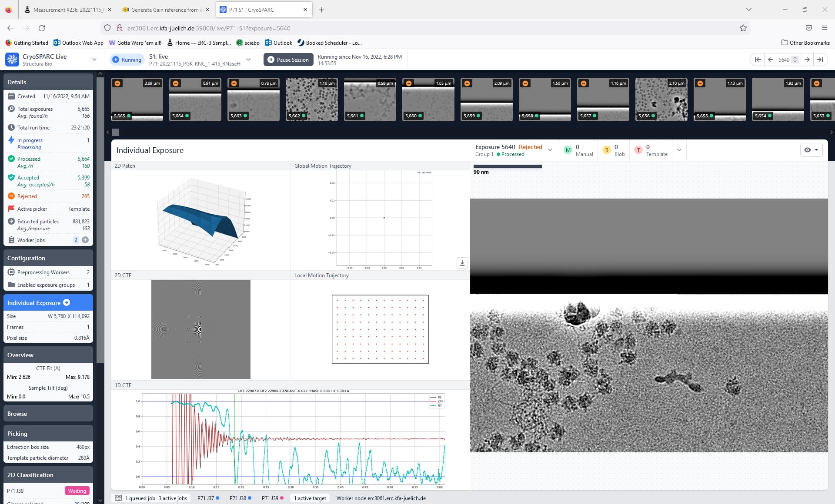Go to next exposure arrow
835x504 pixels.
click(x=807, y=60)
